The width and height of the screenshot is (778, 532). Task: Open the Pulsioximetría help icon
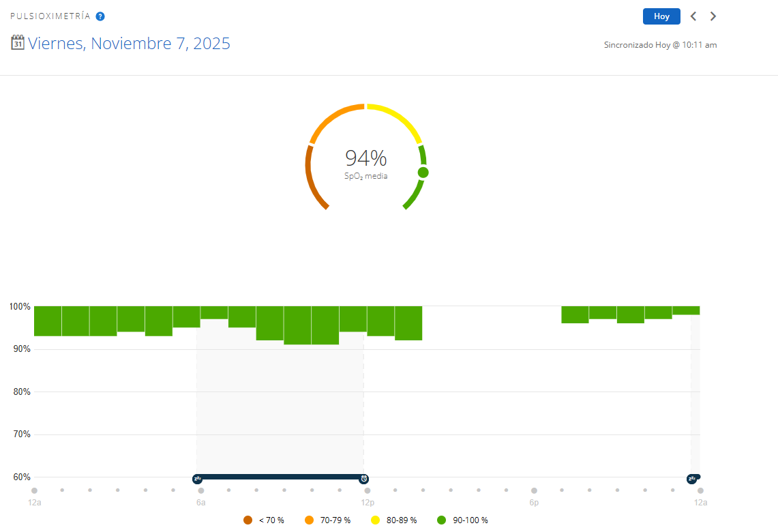pos(100,16)
